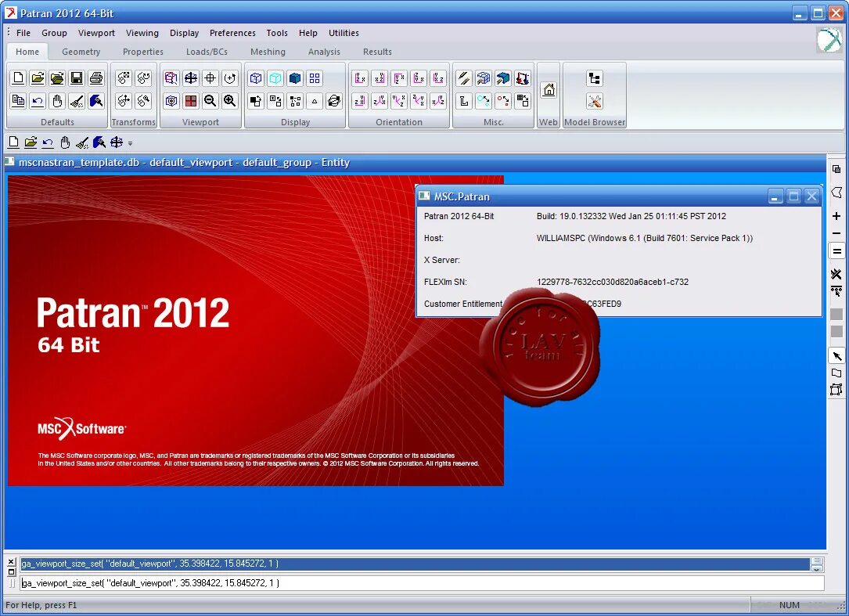This screenshot has height=616, width=849.
Task: Open the Help menu
Action: point(308,33)
